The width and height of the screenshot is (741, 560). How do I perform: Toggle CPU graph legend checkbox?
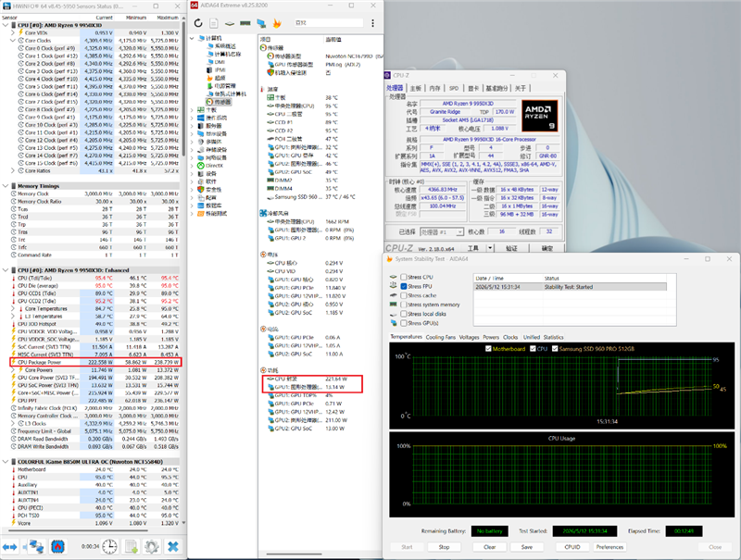pos(533,349)
